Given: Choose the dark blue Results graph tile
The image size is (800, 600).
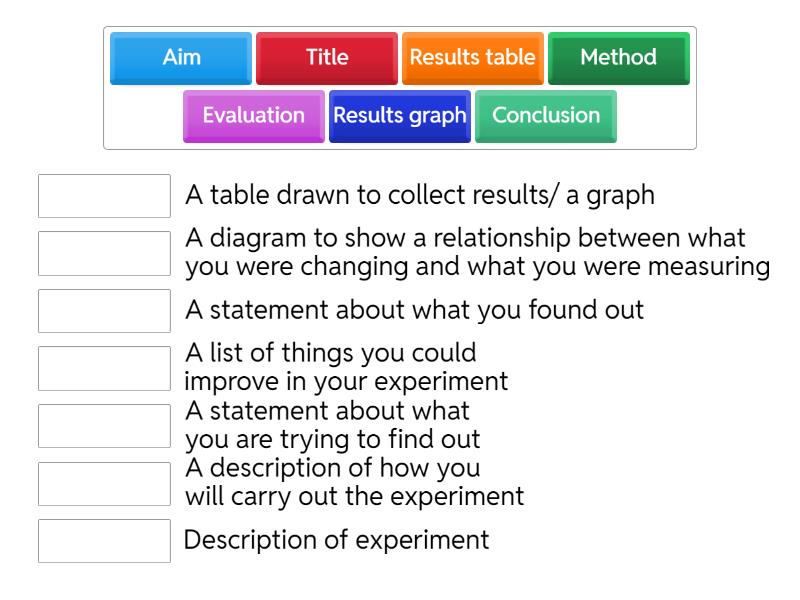Looking at the screenshot, I should pos(400,116).
